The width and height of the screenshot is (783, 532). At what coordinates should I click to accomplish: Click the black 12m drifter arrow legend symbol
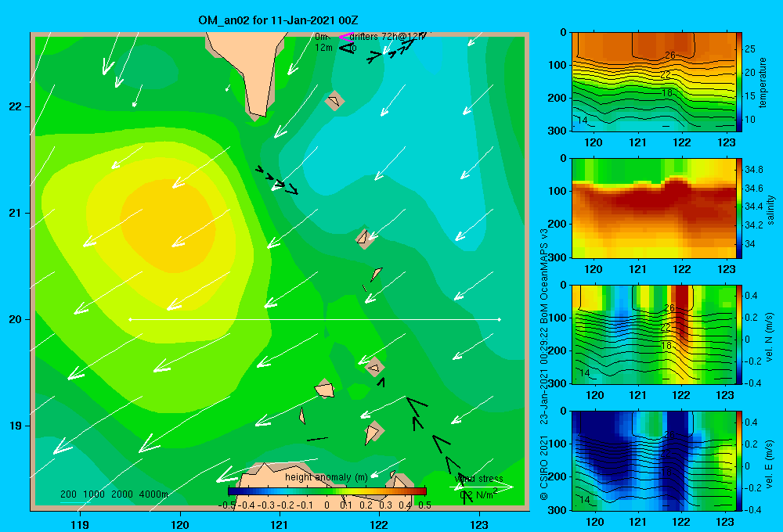click(x=346, y=48)
